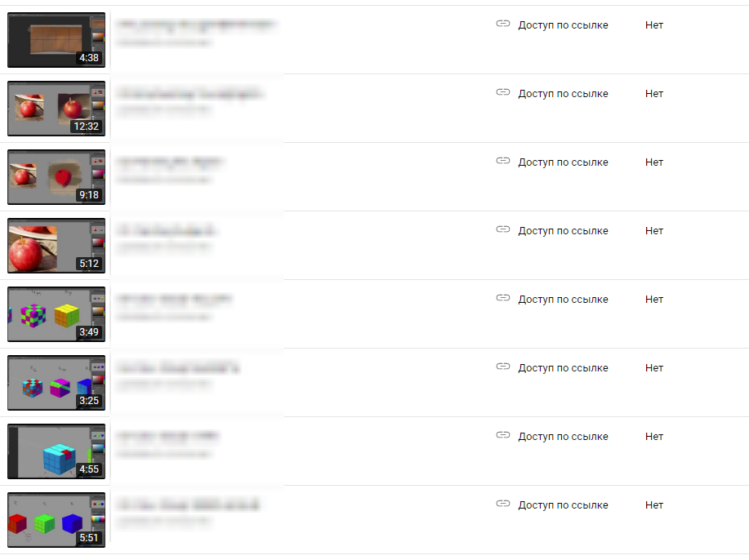Open visibility 'Доступ по ссылке' for 9:18 video
749x560 pixels.
coord(564,162)
